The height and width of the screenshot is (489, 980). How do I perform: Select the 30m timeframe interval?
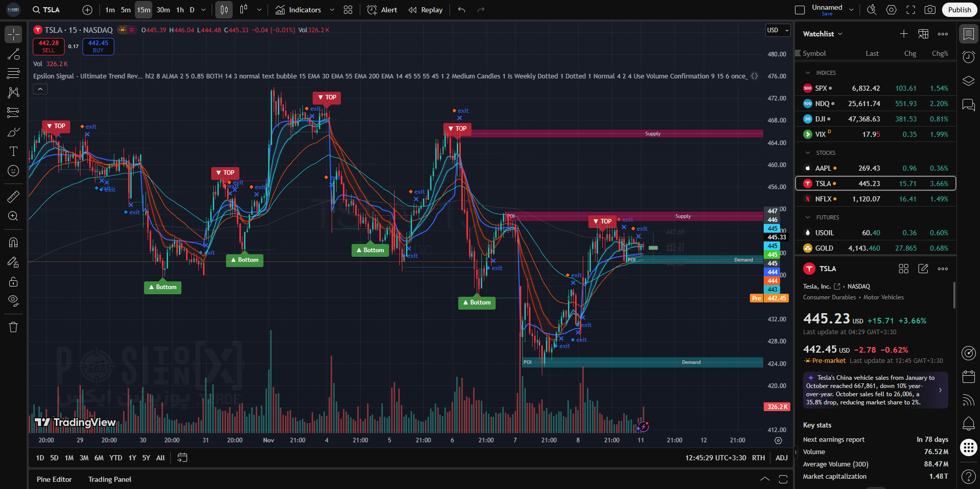point(163,10)
